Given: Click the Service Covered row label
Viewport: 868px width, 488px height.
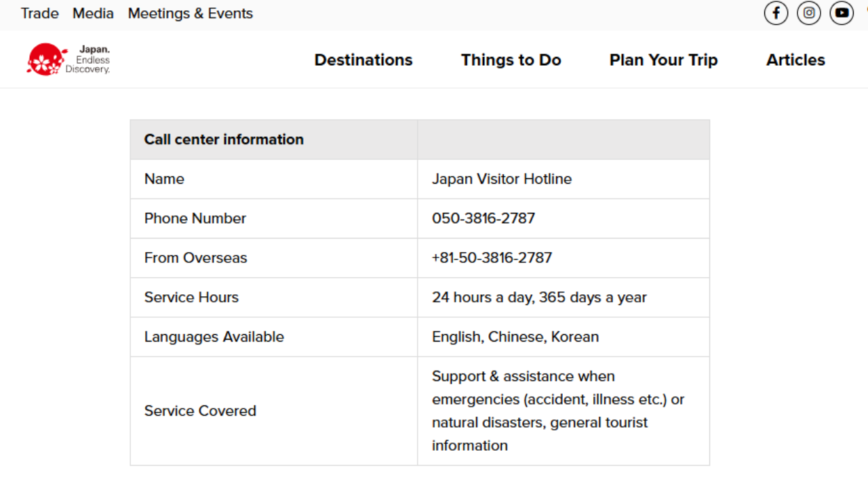Looking at the screenshot, I should [200, 411].
